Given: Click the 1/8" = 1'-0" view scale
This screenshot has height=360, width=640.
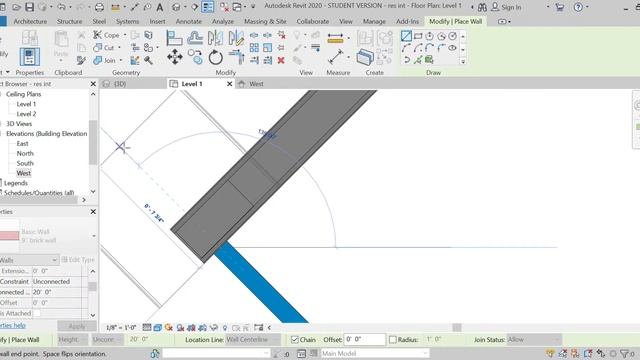Looking at the screenshot, I should 121,327.
